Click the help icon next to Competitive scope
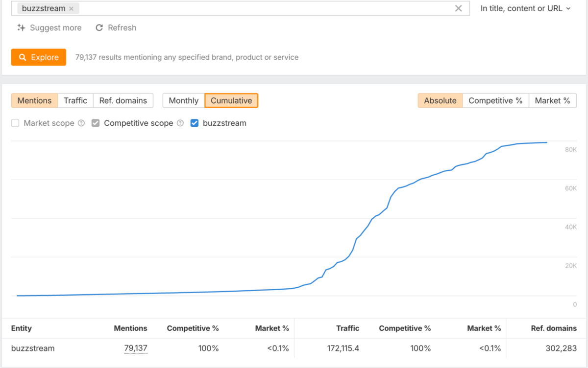This screenshot has height=368, width=588. tap(180, 123)
